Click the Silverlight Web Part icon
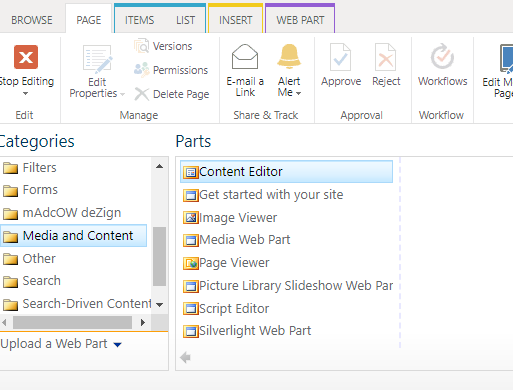513x390 pixels. pyautogui.click(x=191, y=331)
